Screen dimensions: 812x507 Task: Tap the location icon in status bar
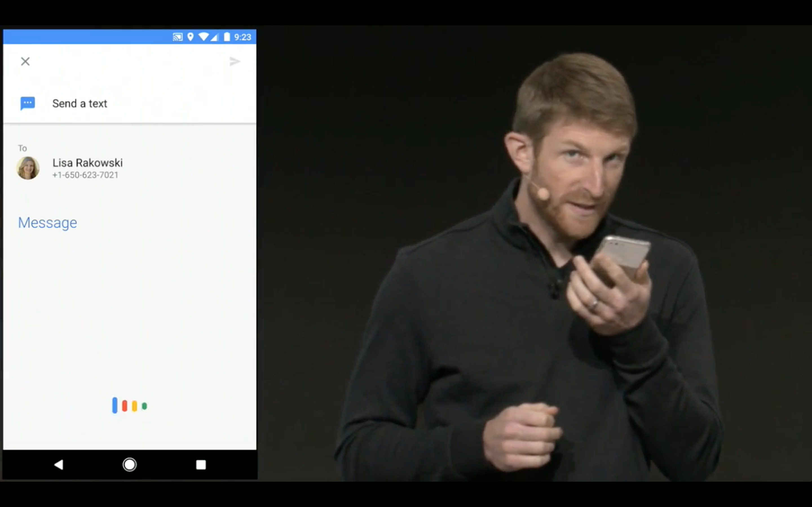pos(191,37)
